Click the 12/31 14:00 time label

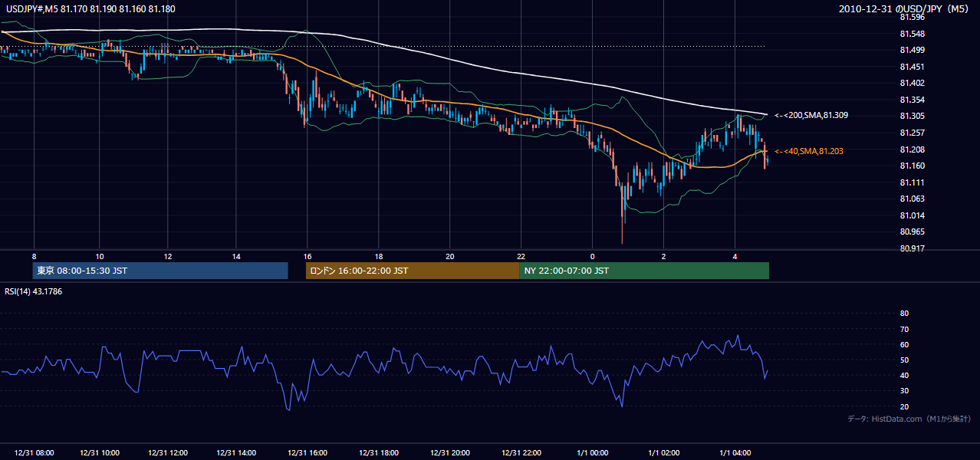[x=236, y=453]
